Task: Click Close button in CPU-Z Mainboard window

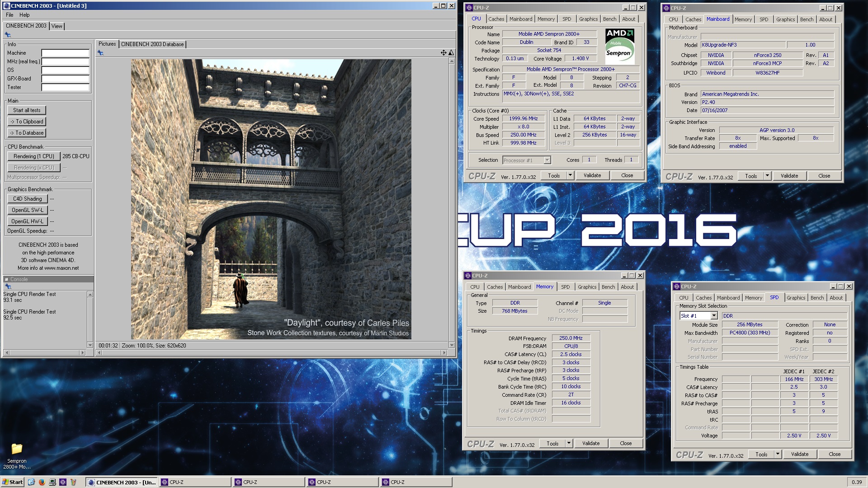Action: coord(824,176)
